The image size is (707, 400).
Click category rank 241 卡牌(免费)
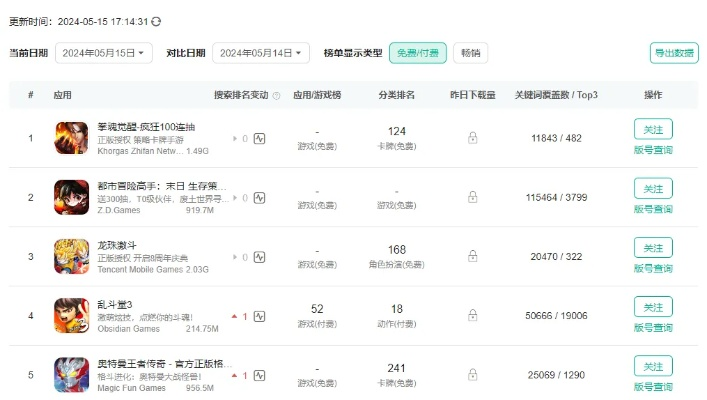pos(397,375)
